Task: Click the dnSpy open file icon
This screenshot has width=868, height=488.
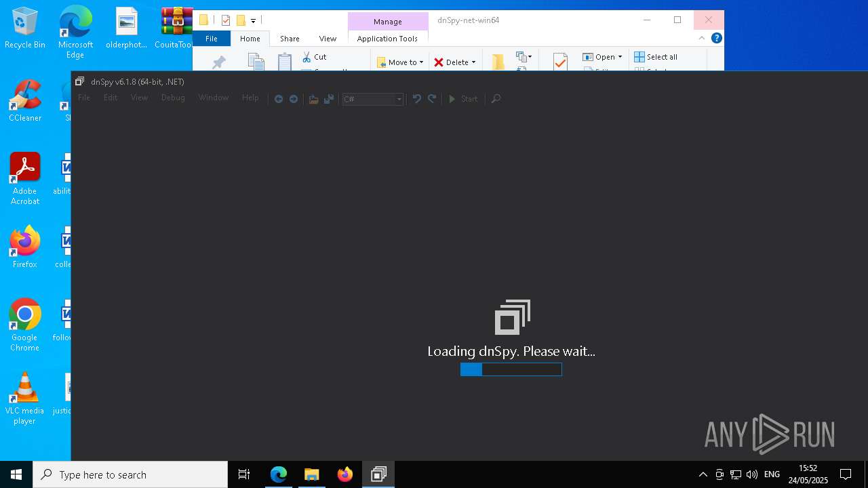Action: [313, 99]
